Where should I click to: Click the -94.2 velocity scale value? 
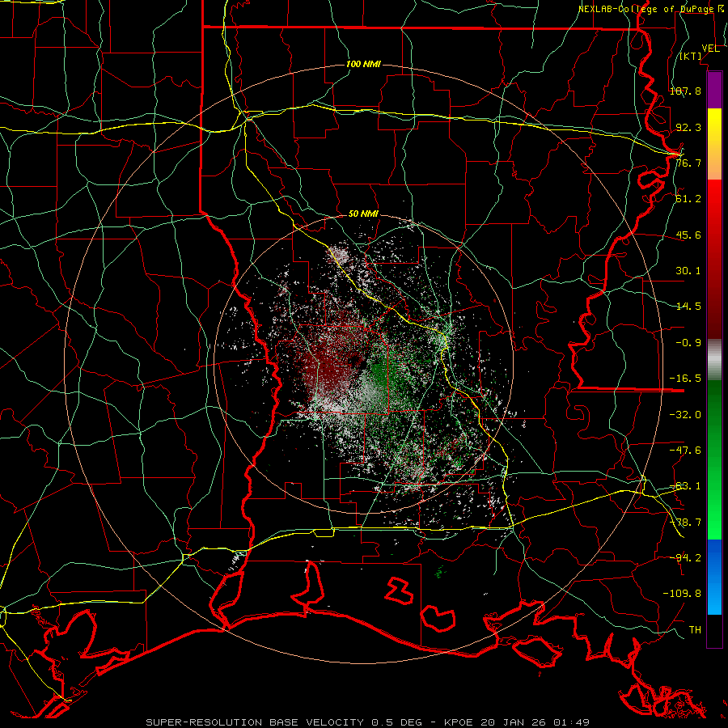click(x=685, y=557)
